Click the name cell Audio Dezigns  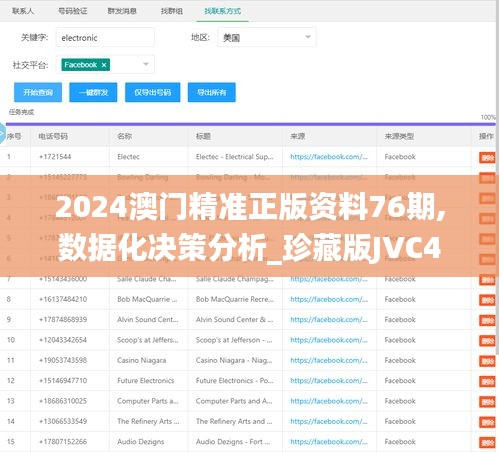(141, 442)
